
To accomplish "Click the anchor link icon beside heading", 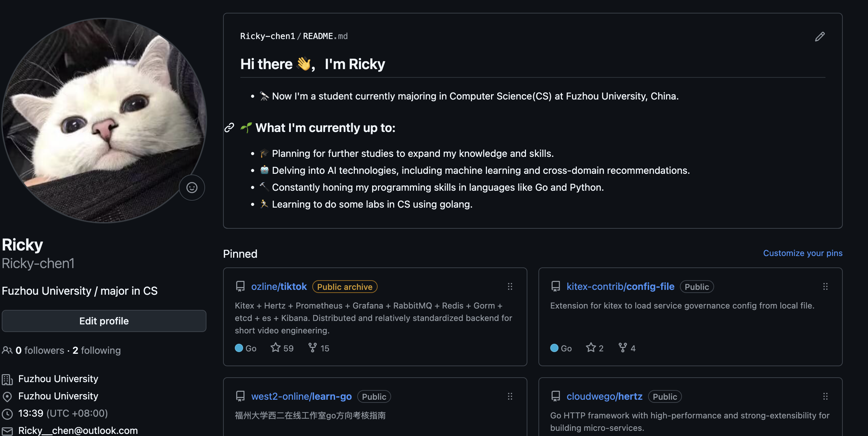I will click(229, 128).
